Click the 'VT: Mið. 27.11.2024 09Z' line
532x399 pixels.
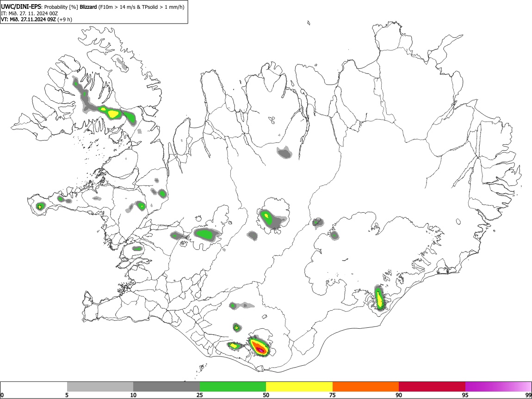(28, 19)
